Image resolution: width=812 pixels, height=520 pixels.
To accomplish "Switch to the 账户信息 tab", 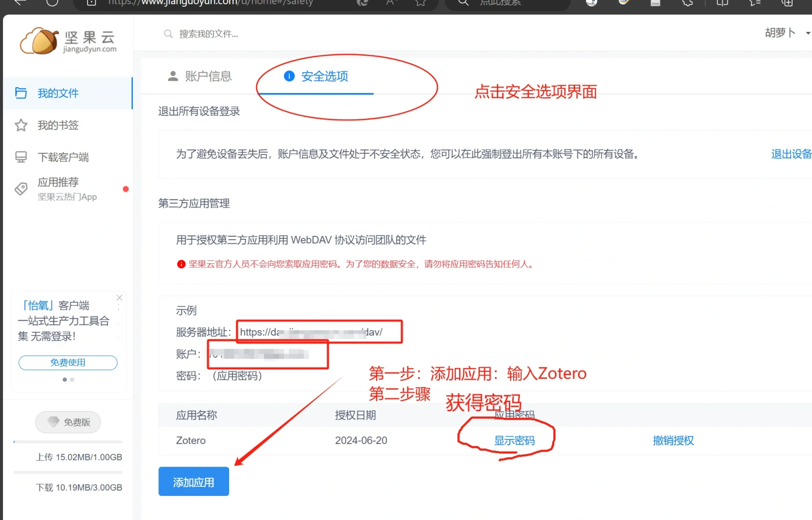I will coord(207,76).
